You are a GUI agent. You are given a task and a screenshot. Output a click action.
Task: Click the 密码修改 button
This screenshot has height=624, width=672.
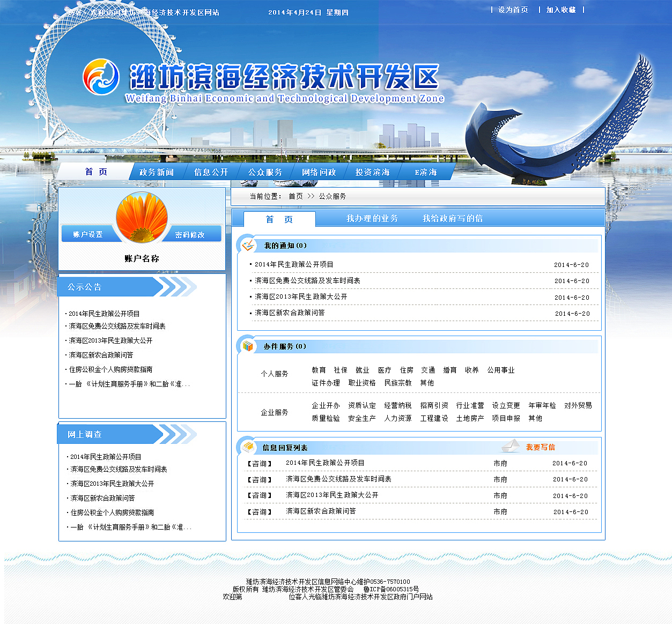click(190, 233)
